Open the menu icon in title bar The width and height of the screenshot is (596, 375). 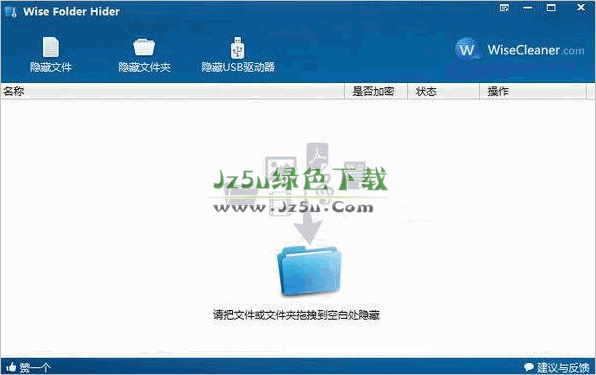pos(504,8)
